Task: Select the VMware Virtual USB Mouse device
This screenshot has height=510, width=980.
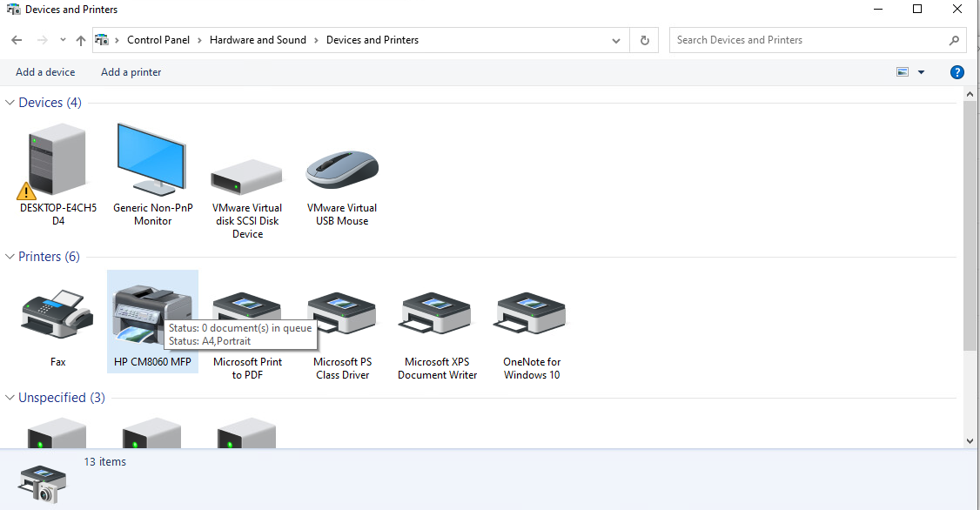Action: (x=342, y=170)
